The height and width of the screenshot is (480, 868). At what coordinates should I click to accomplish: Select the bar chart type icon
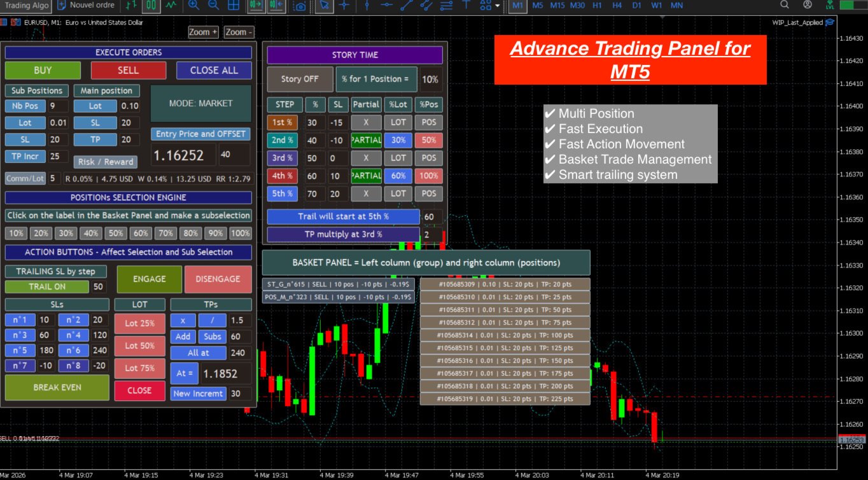[x=130, y=5]
